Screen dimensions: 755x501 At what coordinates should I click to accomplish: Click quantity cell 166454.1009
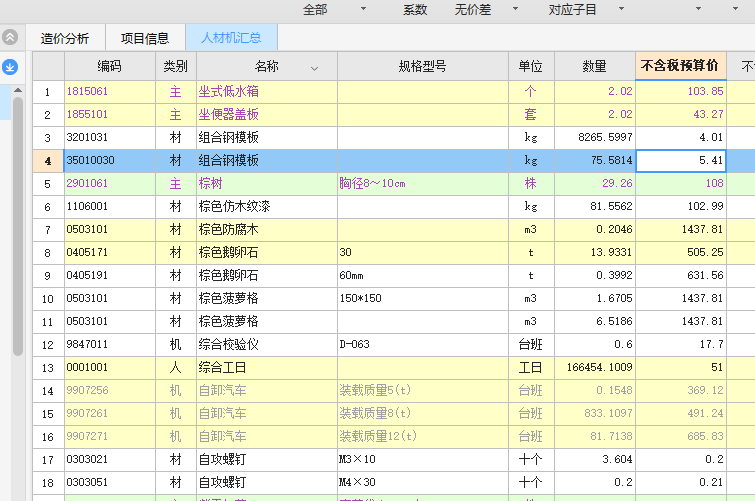click(595, 368)
